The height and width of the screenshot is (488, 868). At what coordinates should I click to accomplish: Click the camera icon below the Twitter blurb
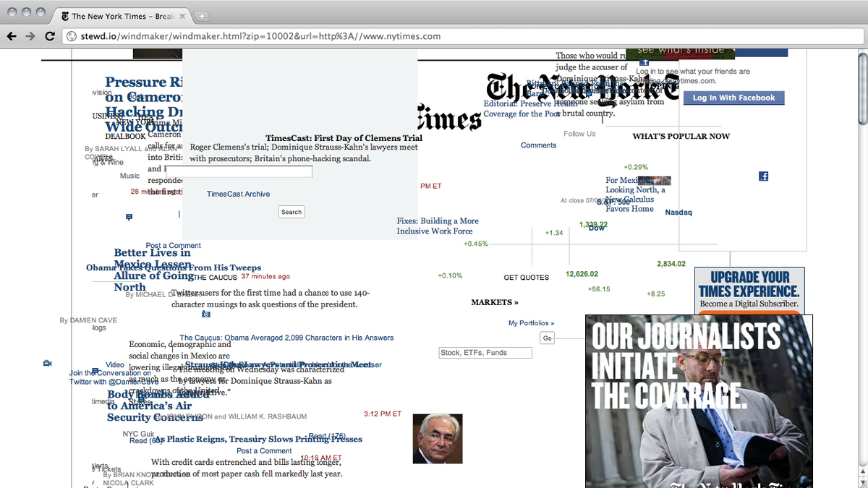(x=206, y=314)
